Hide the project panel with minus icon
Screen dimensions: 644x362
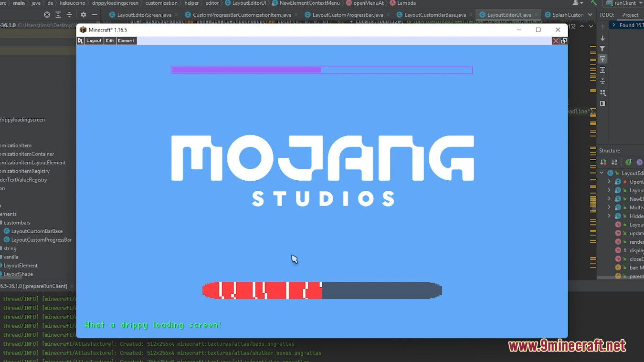(95, 15)
